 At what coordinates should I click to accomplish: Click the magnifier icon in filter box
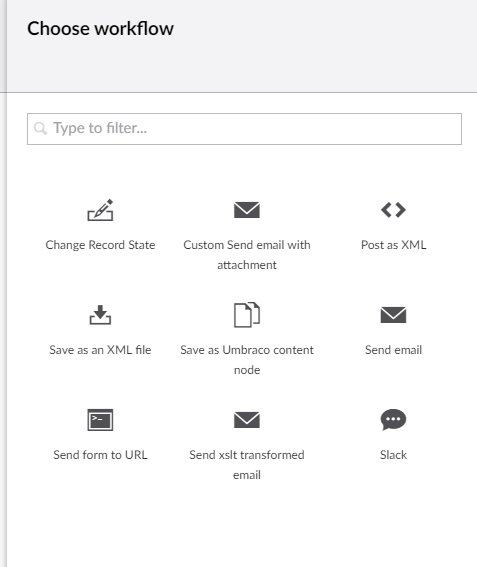tap(40, 128)
